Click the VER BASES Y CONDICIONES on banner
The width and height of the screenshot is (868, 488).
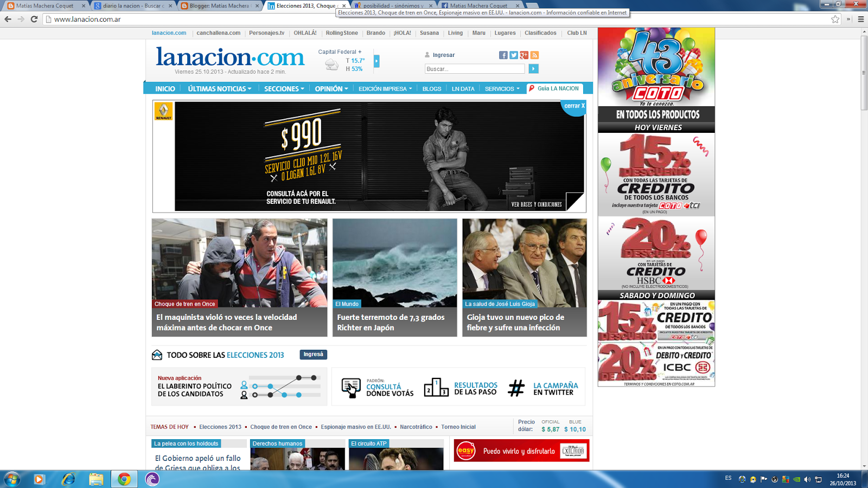coord(537,204)
